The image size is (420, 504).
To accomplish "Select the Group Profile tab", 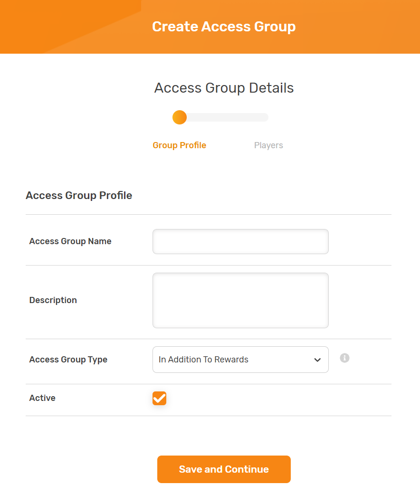I will 179,145.
